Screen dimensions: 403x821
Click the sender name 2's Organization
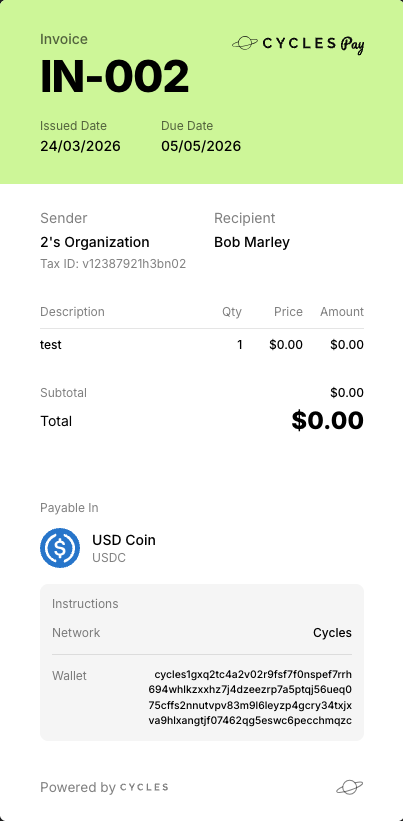[x=95, y=242]
